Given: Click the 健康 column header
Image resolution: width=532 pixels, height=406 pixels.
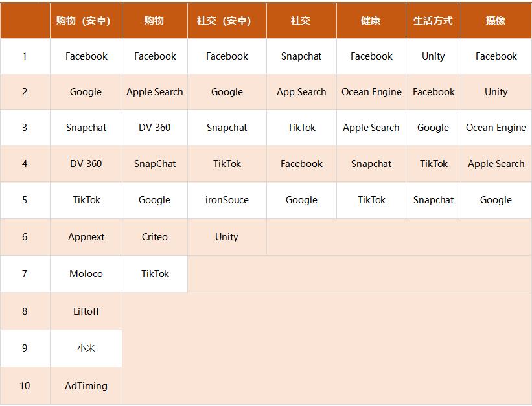Looking at the screenshot, I should [371, 21].
